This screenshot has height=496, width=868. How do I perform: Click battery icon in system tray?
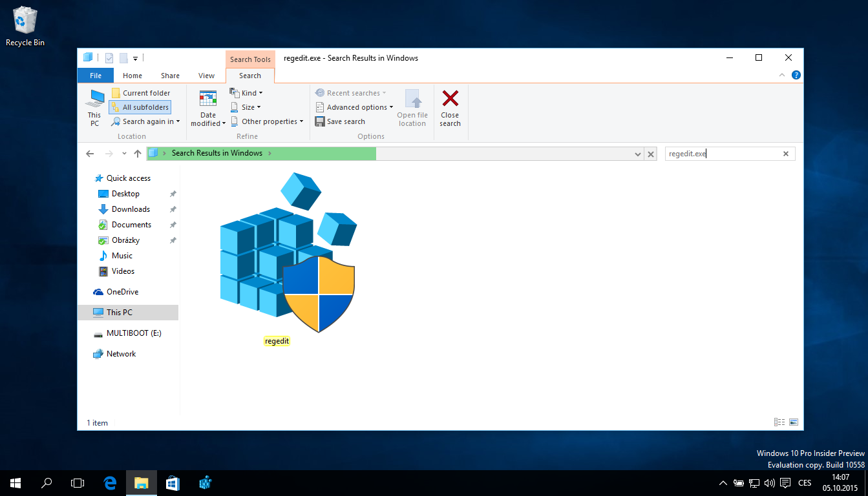739,482
